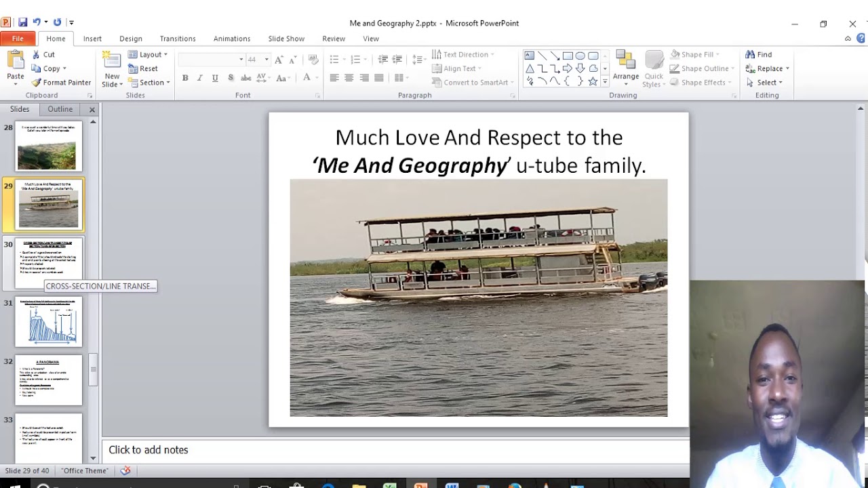Select the five-point star shape
Screen dimensions: 868x488
pos(593,81)
